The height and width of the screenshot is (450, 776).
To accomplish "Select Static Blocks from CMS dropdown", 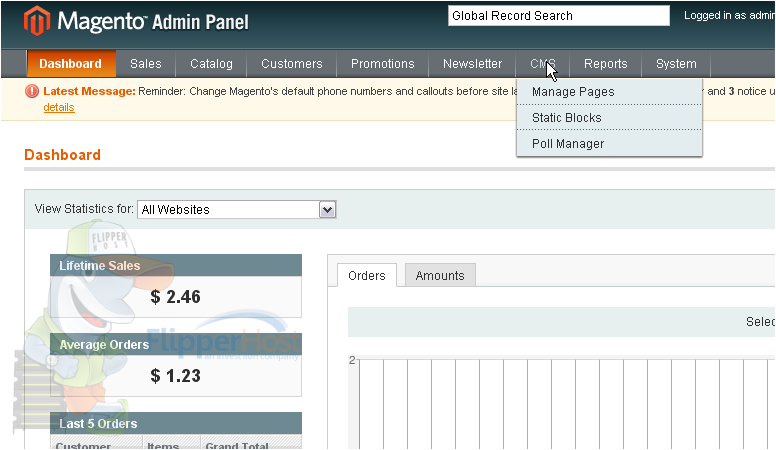I will click(x=609, y=118).
